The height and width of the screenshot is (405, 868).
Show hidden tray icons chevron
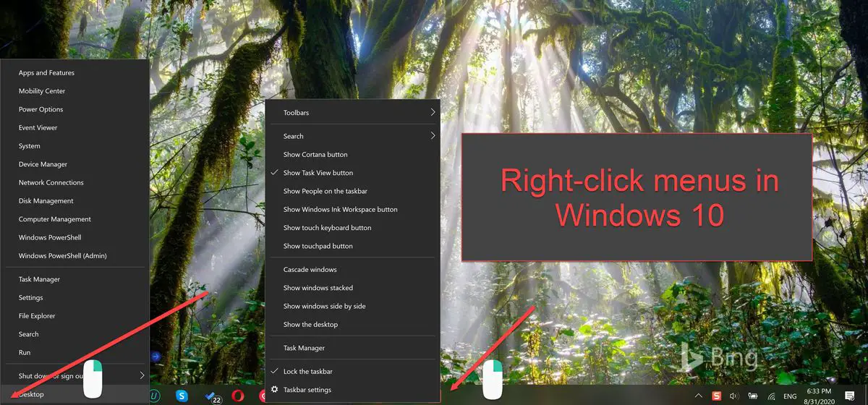pyautogui.click(x=699, y=396)
